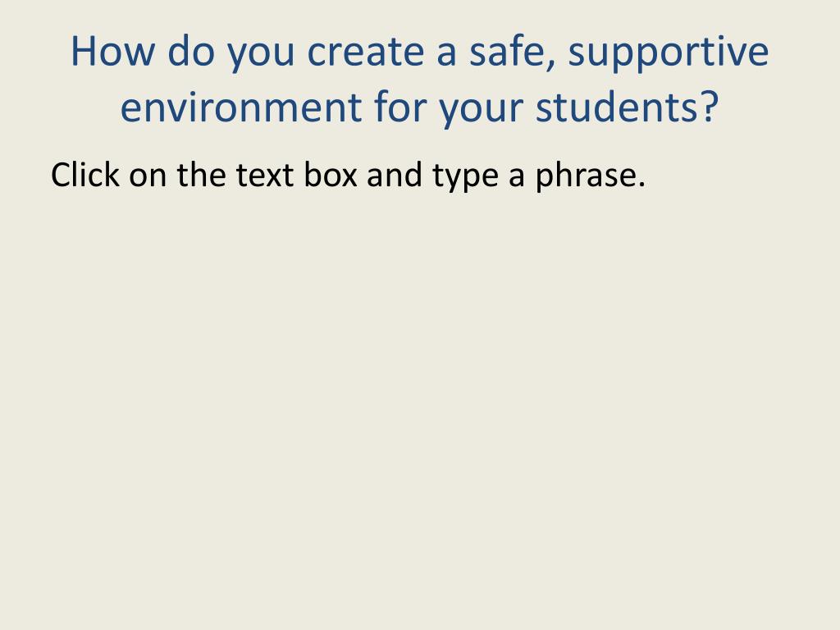Select the word 'supportive' in the heading
The height and width of the screenshot is (630, 840).
coord(669,55)
